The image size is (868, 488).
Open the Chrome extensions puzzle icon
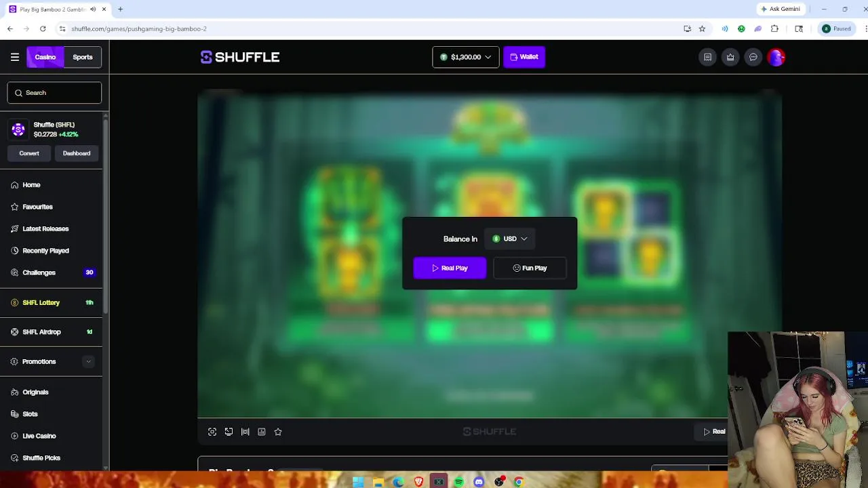(x=774, y=28)
